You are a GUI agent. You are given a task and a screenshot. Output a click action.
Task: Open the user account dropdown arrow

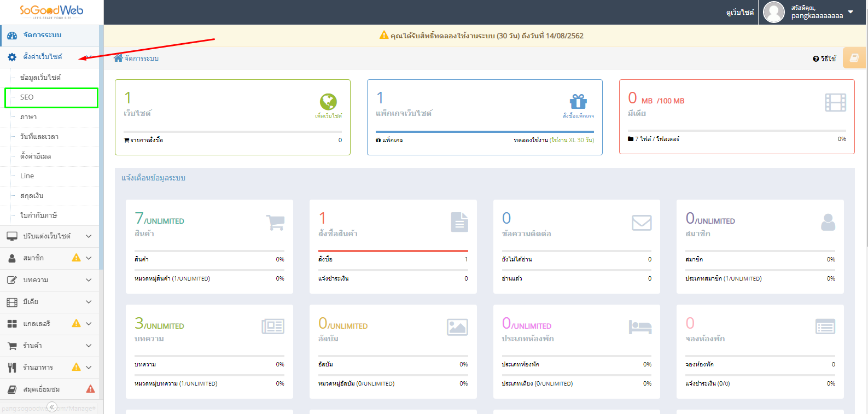(850, 11)
